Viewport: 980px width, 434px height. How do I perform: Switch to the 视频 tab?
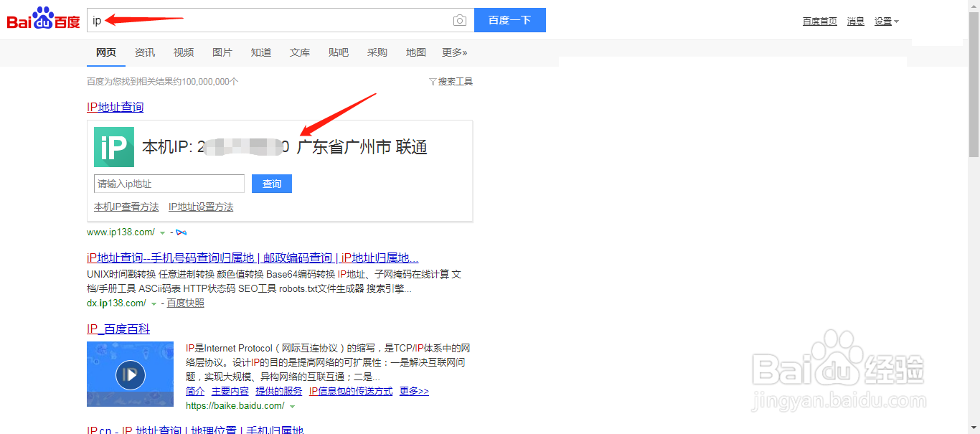tap(184, 52)
